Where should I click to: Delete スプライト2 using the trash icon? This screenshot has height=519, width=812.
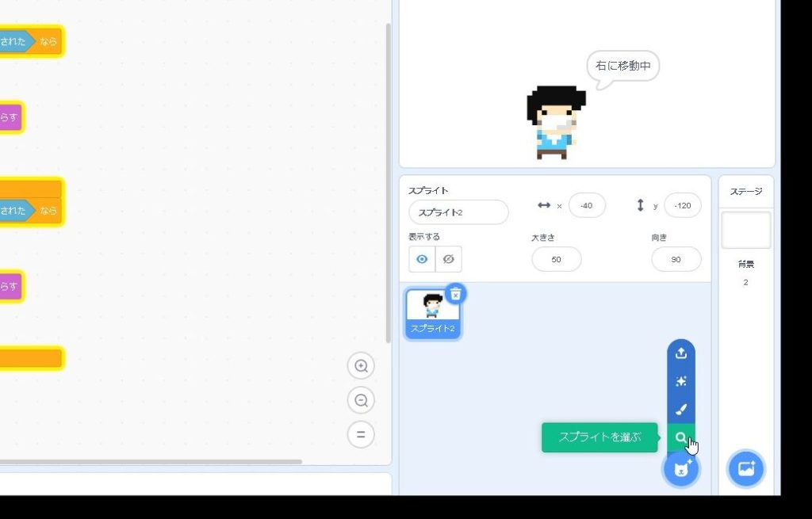tap(455, 294)
